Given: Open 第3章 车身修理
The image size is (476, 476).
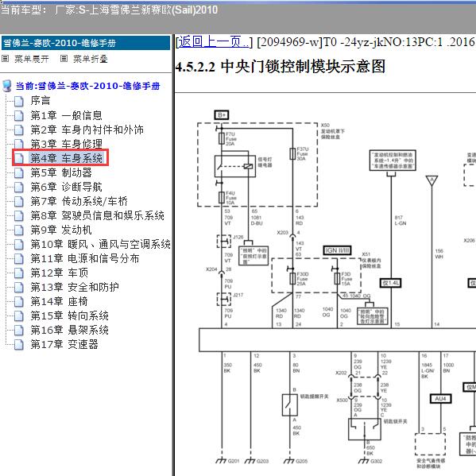Looking at the screenshot, I should [66, 144].
